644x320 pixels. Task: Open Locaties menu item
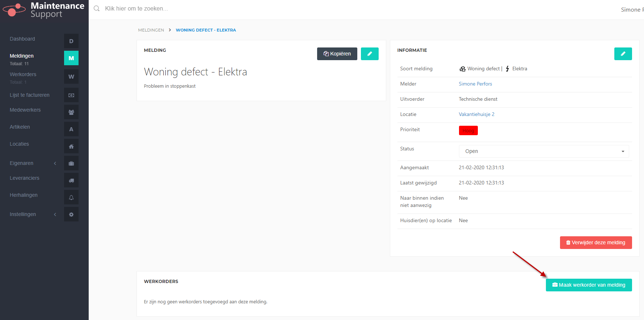point(19,144)
